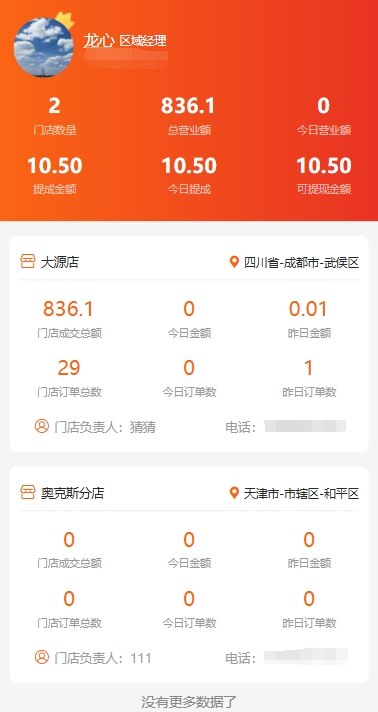
Task: Click the 区域经理 role label
Action: [x=143, y=41]
